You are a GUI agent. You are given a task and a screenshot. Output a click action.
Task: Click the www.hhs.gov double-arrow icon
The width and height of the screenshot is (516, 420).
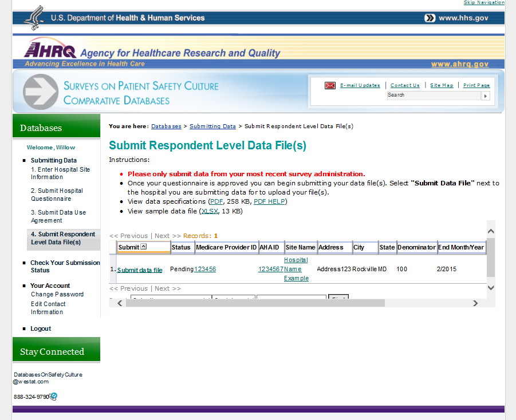click(x=430, y=18)
